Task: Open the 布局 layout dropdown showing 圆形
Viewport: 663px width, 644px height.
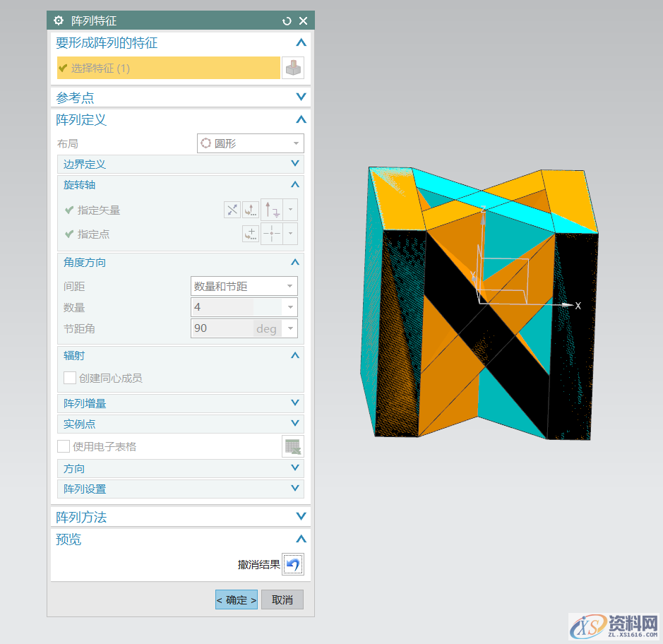Action: point(250,143)
